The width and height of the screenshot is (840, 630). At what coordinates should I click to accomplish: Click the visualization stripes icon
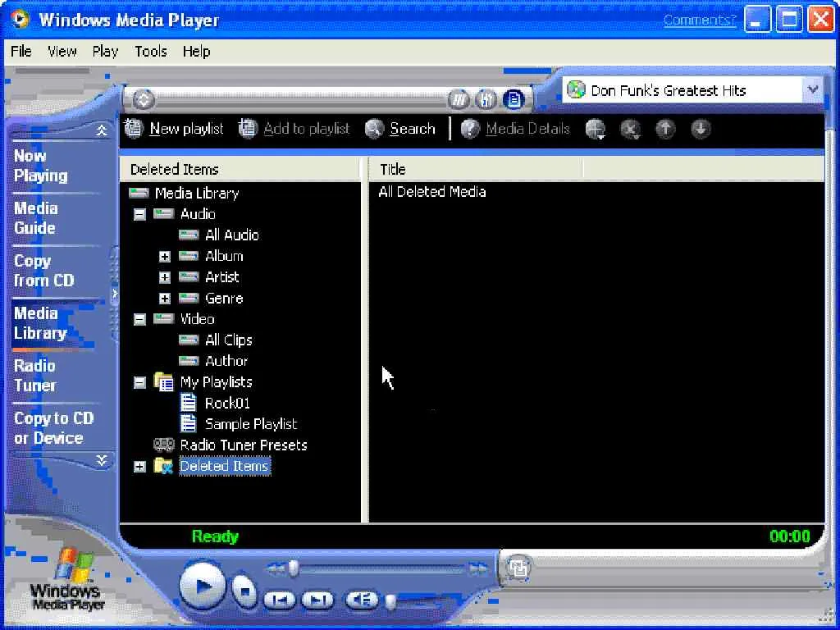click(458, 99)
